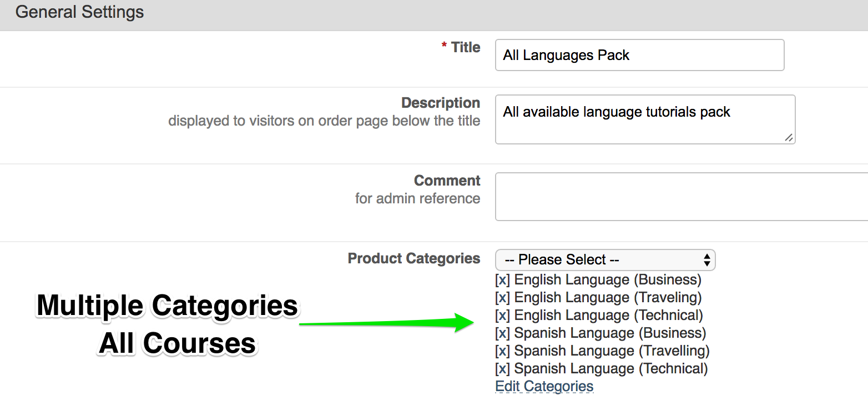The width and height of the screenshot is (868, 410).
Task: Click the Product Categories label
Action: (x=413, y=259)
